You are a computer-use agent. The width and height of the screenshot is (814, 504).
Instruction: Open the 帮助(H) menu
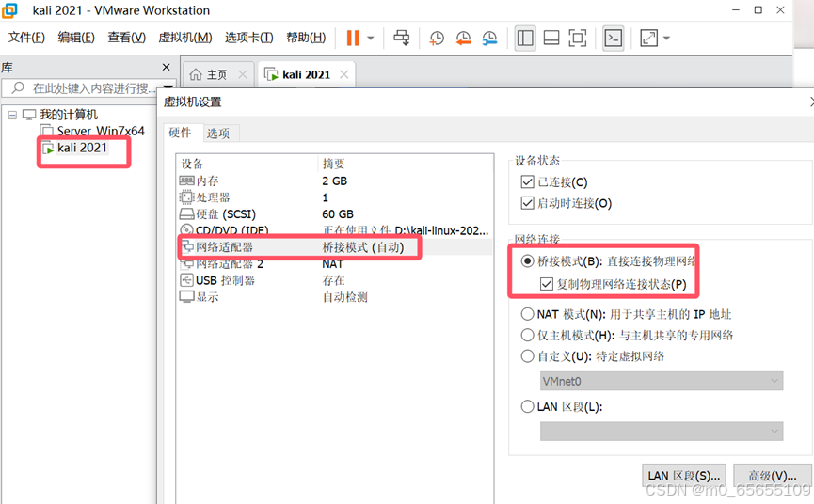[306, 38]
